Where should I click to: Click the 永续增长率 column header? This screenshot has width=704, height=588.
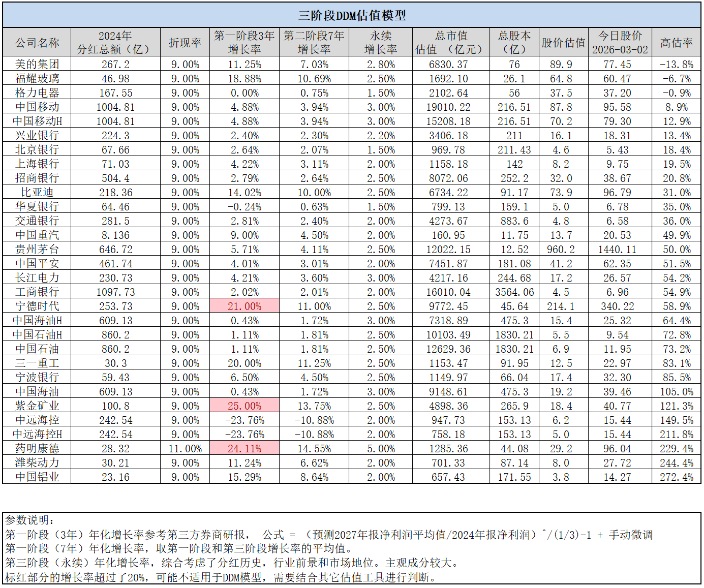(x=381, y=42)
